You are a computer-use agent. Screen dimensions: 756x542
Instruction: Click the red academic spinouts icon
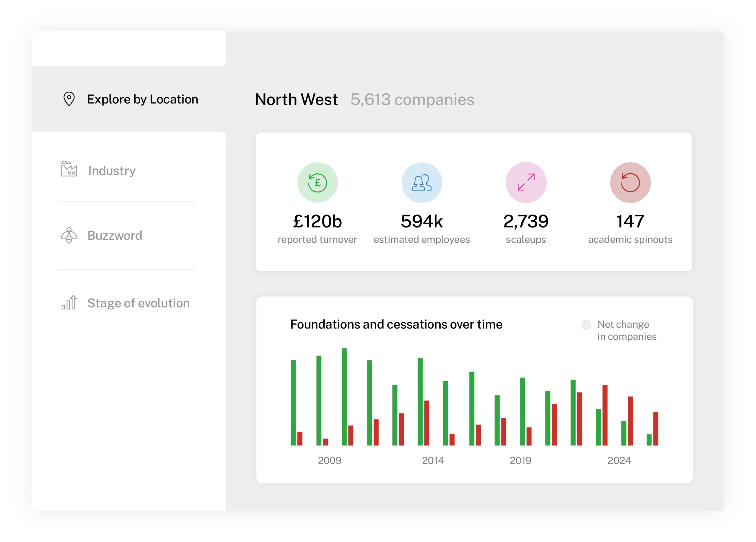click(x=630, y=182)
